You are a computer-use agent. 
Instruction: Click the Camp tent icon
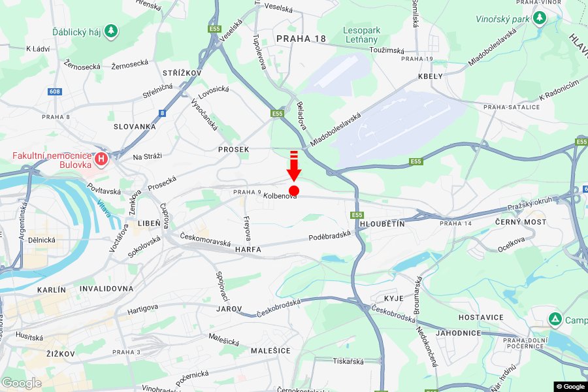pos(555,319)
